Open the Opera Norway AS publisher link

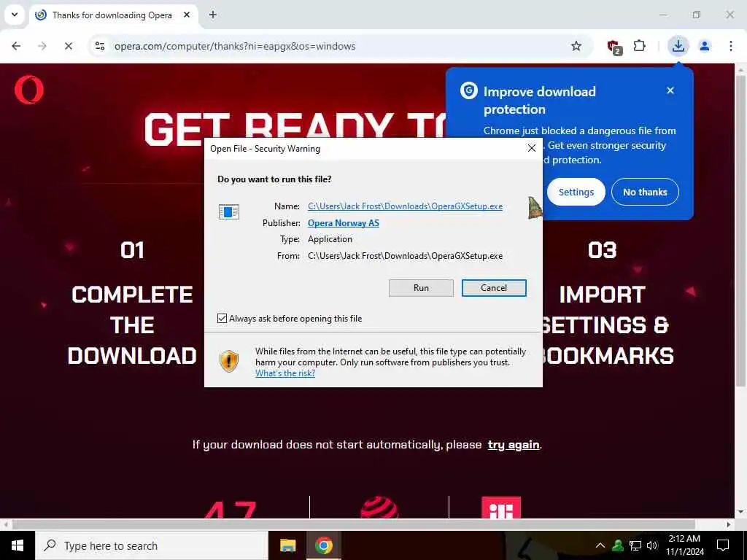344,223
